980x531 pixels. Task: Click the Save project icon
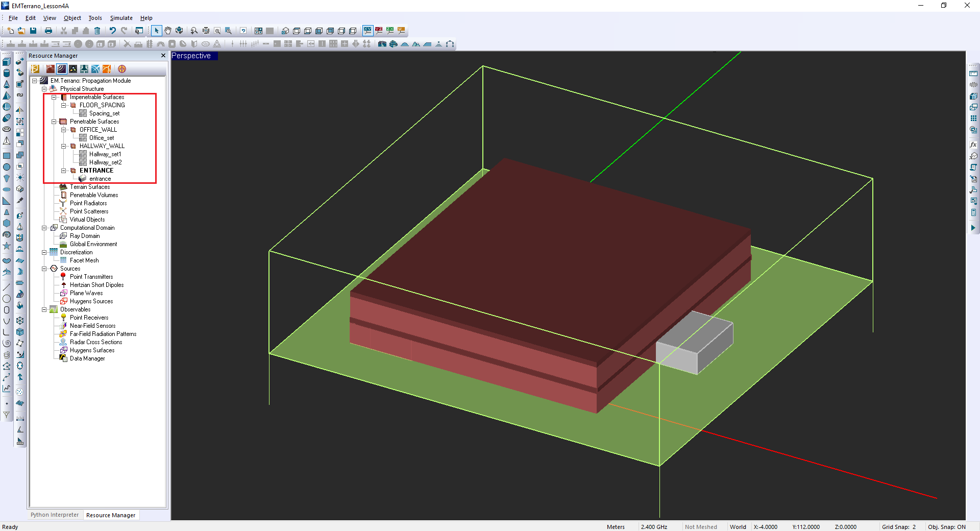coord(33,31)
